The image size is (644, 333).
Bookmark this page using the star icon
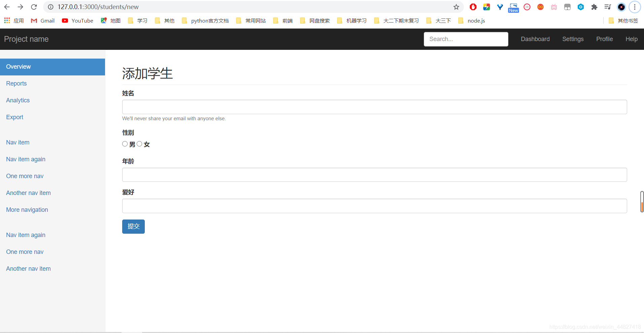coord(456,7)
